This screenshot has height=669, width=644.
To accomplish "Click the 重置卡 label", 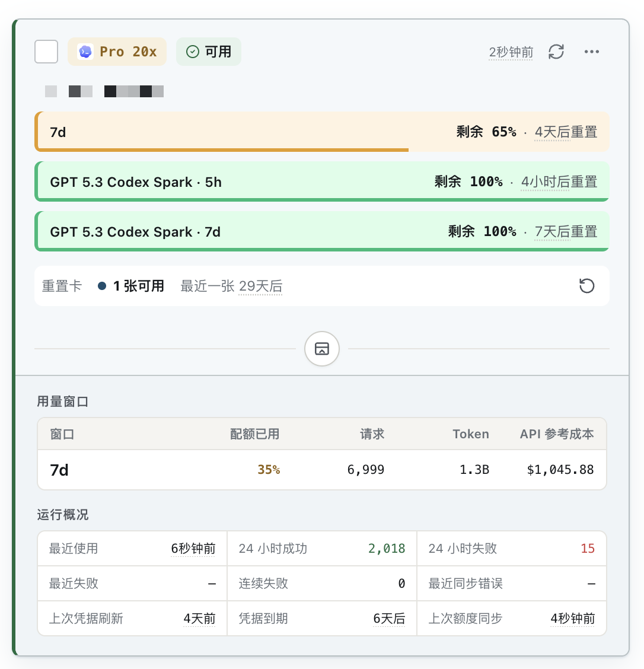I will [62, 286].
